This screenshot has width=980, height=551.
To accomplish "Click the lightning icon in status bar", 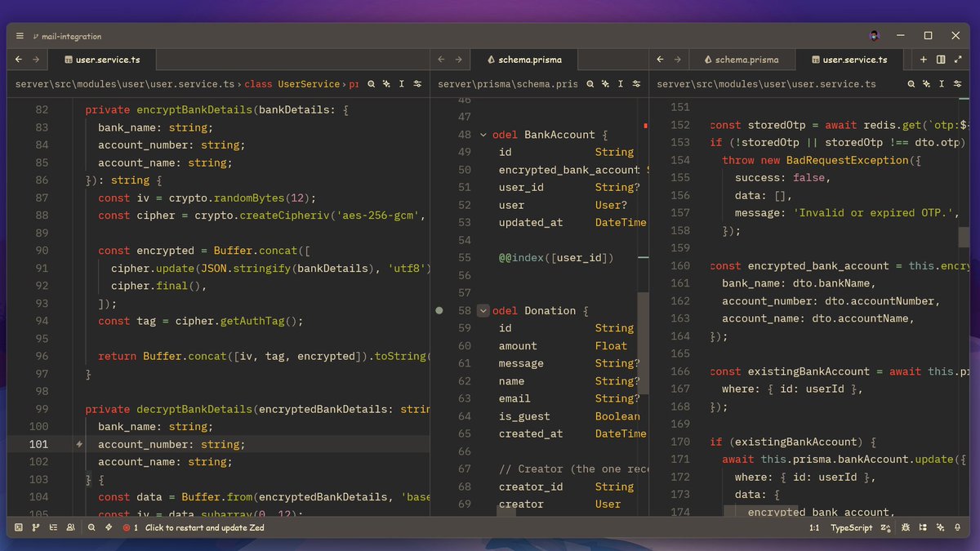I will tap(109, 528).
